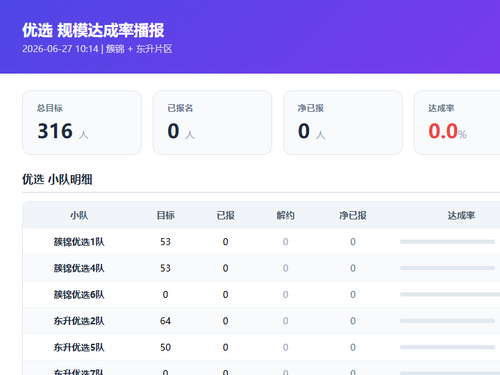Click the progress bar for 东升优选5队

coord(447,347)
